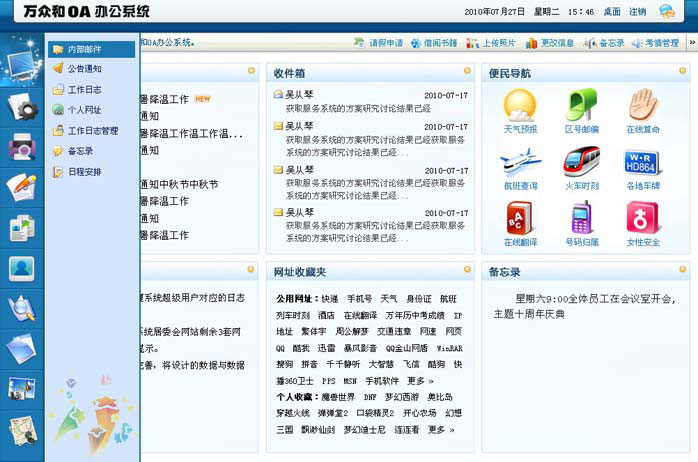Click the green mailbox 区号邮编 icon
This screenshot has height=462, width=698.
581,110
